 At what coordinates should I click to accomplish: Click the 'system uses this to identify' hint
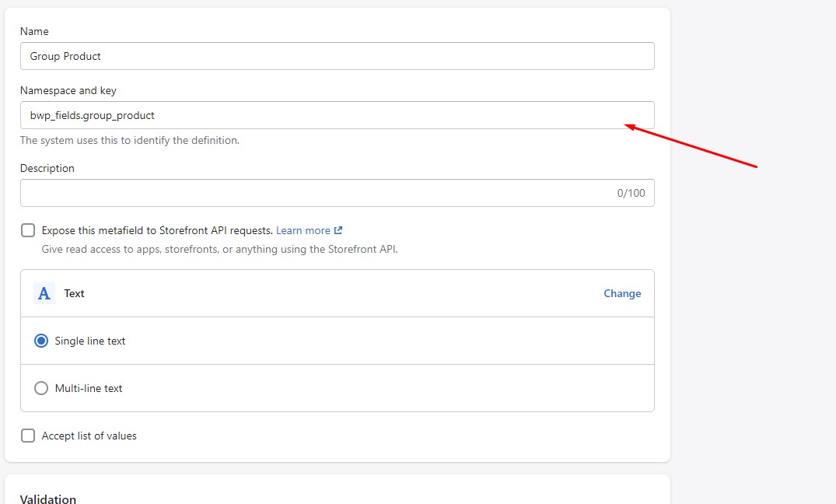129,141
